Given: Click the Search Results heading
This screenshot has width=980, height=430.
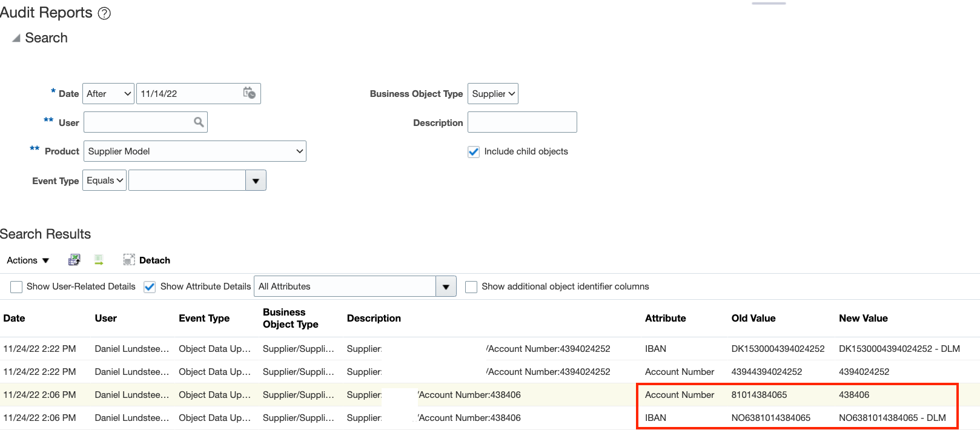Looking at the screenshot, I should tap(45, 234).
